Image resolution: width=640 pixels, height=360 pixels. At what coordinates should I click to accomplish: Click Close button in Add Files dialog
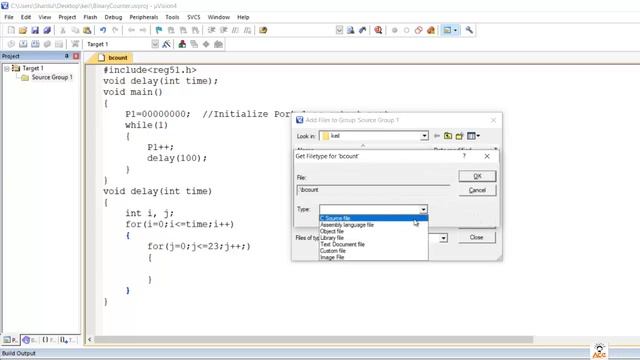(x=476, y=238)
